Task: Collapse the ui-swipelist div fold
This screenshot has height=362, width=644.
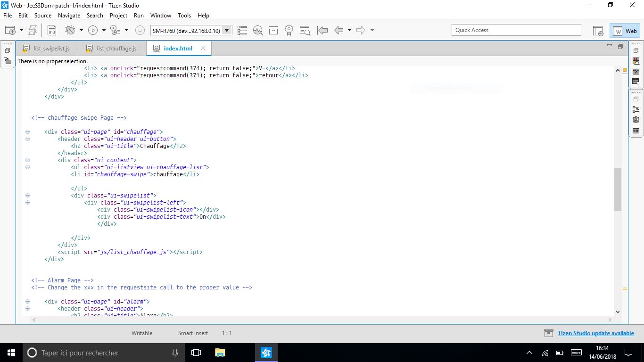Action: click(x=27, y=196)
